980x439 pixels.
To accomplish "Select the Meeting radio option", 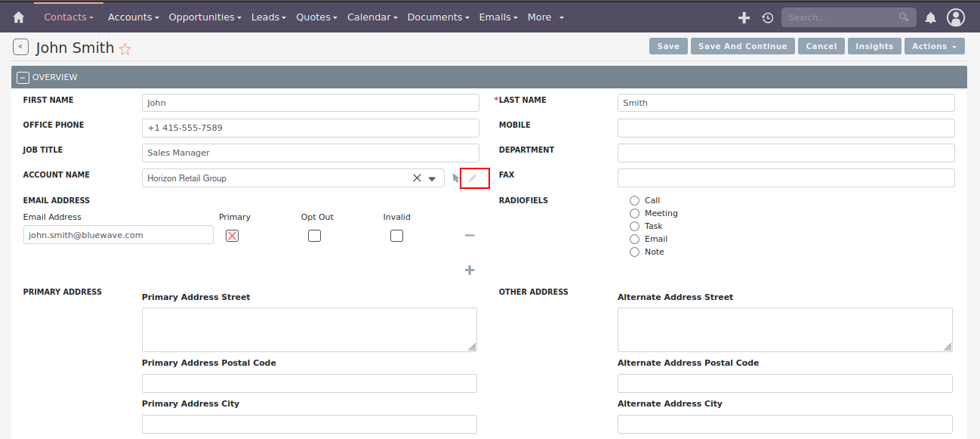I will tap(634, 213).
